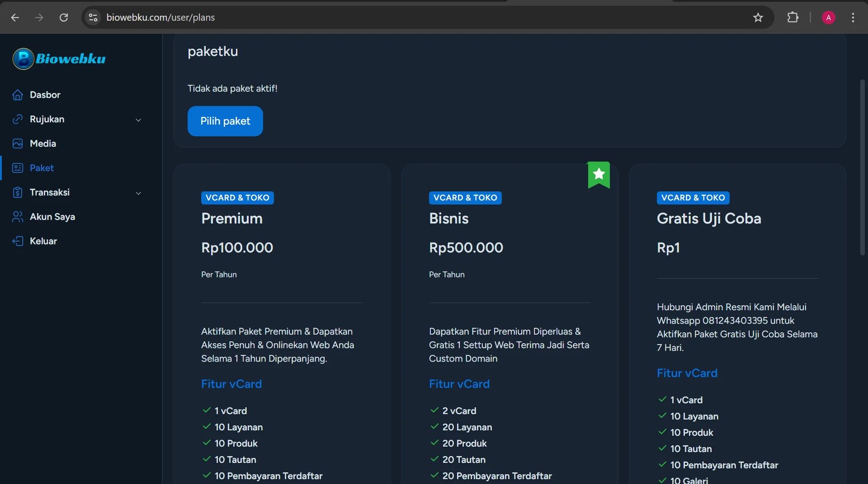The height and width of the screenshot is (484, 868).
Task: Go back with browser back arrow
Action: pos(15,17)
